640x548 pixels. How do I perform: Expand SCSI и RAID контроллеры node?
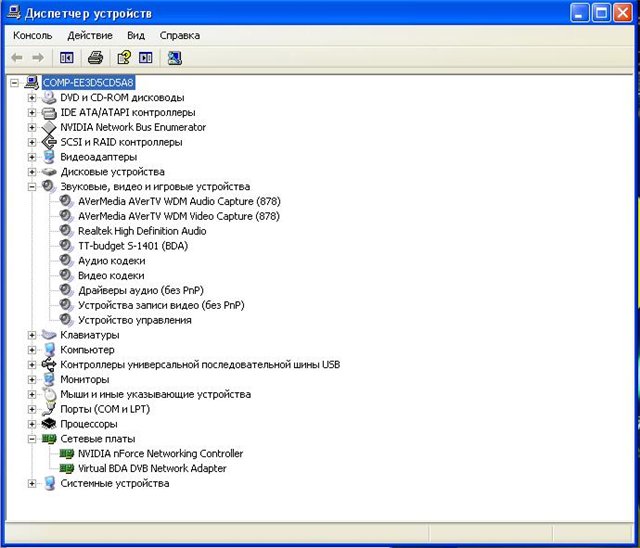tap(32, 142)
